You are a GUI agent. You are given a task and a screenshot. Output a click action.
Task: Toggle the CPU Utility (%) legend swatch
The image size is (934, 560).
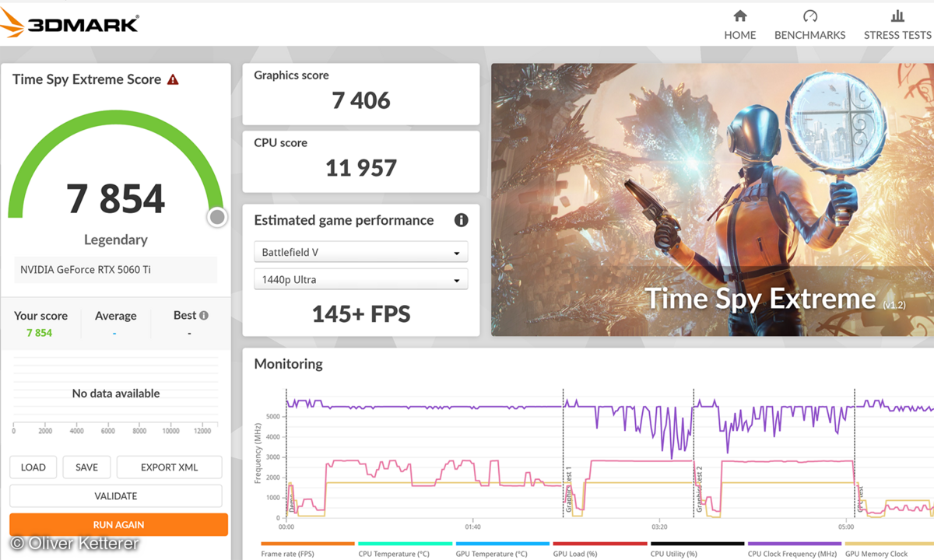coord(697,544)
